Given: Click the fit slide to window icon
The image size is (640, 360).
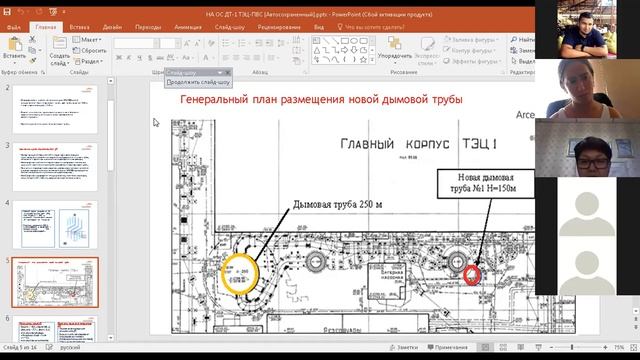Looking at the screenshot, I should click(x=633, y=347).
